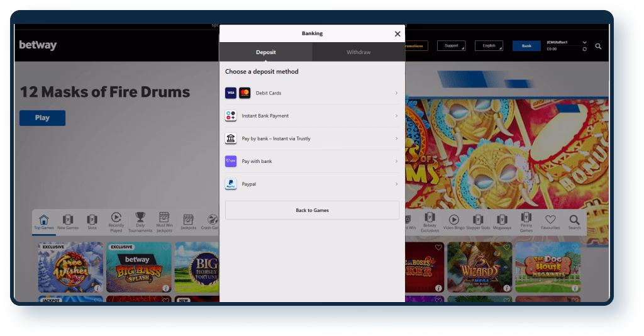Open the Daily Tournaments trophy icon
644x336 pixels.
(x=140, y=221)
